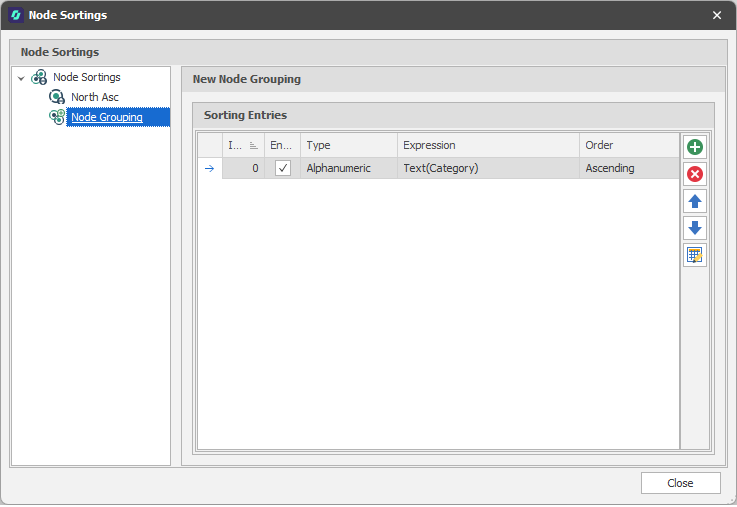This screenshot has height=507, width=737.
Task: Click the green add sorting entry icon
Action: (694, 147)
